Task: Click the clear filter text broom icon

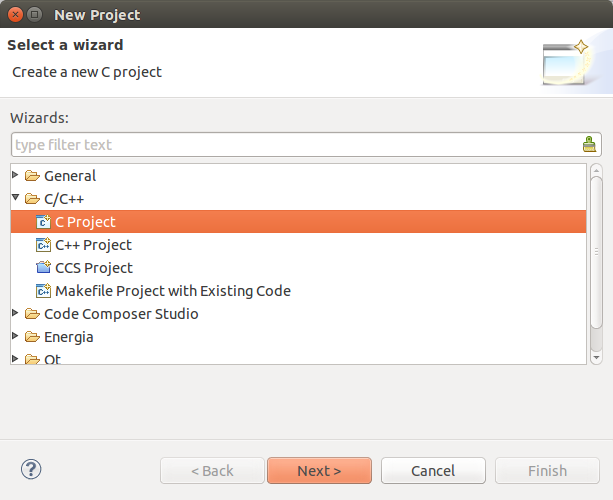Action: 590,144
